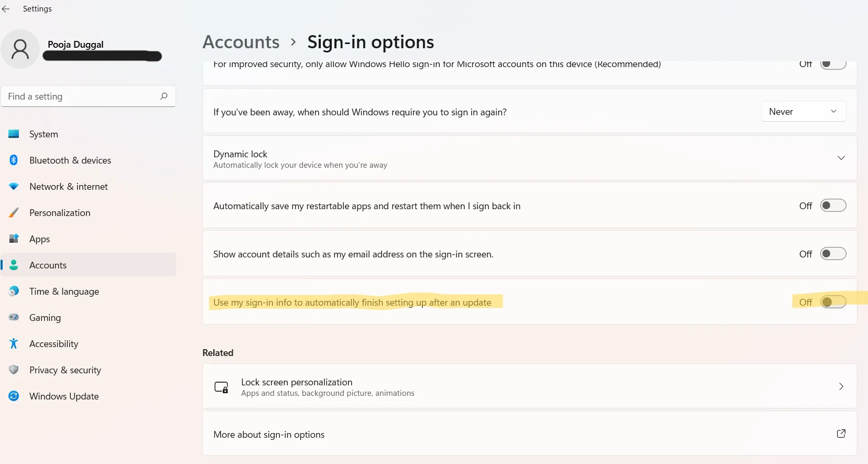Expand the Dynamic lock section

(841, 158)
